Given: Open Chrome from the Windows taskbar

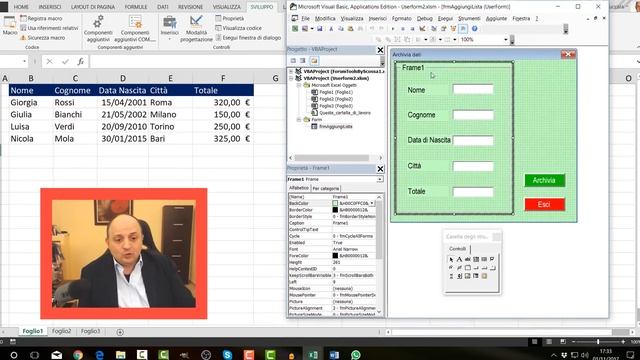Looking at the screenshot, I should tap(78, 355).
